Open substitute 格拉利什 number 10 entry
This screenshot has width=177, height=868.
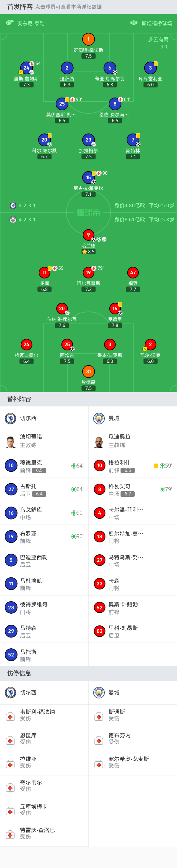(x=133, y=466)
